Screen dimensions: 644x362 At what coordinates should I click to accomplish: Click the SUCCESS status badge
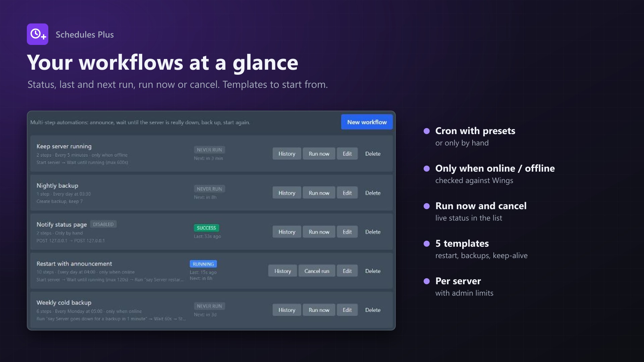pos(206,228)
